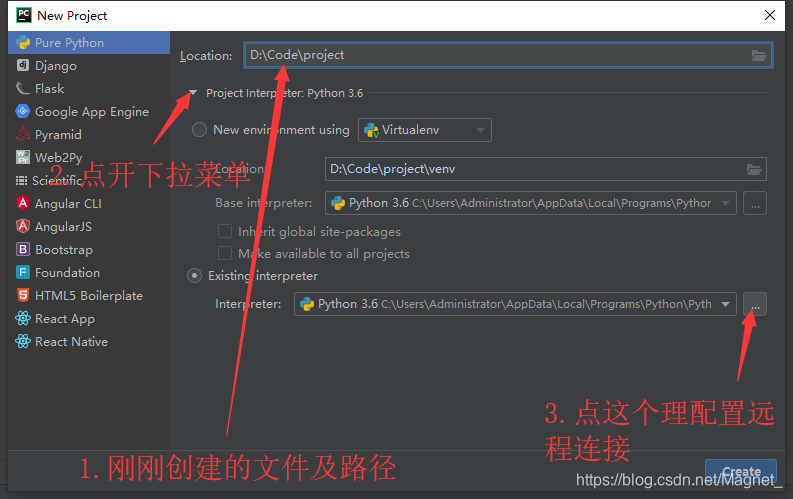Select the Pure Python project type
Screen dimensions: 793x499
click(89, 42)
